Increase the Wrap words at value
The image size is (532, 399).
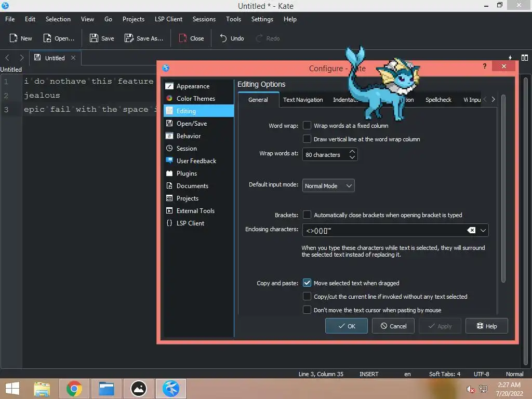352,151
